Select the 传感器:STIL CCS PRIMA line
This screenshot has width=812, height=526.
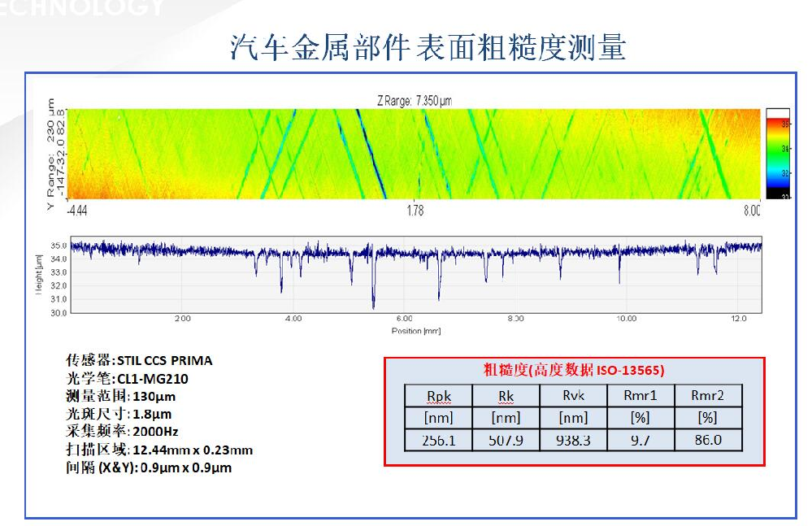pyautogui.click(x=139, y=360)
